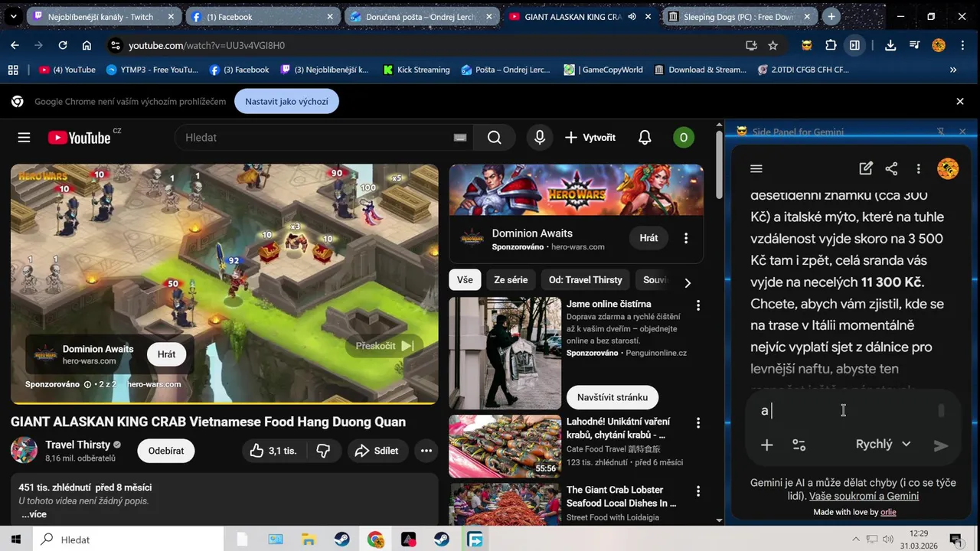
Task: Click Navštívit stránku button
Action: tap(612, 397)
